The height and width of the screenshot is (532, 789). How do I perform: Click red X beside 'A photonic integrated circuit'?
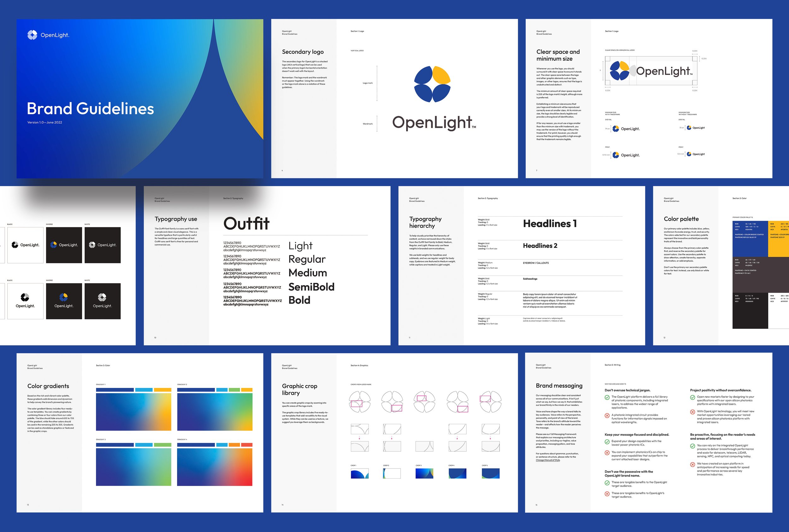pyautogui.click(x=607, y=416)
